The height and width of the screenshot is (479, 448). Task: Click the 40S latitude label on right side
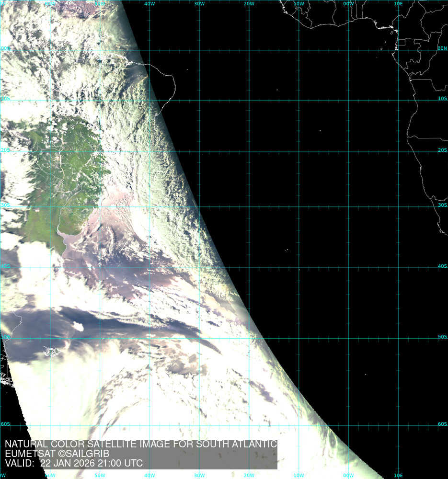click(442, 266)
